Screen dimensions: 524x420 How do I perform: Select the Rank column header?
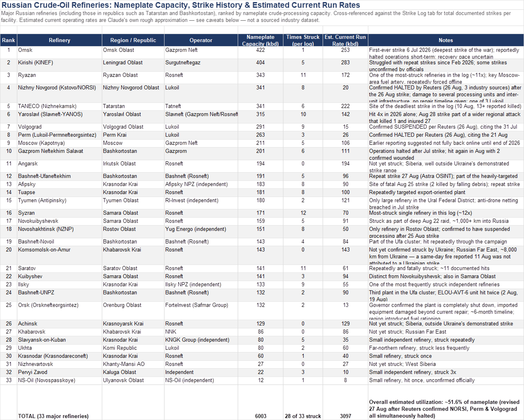8,40
